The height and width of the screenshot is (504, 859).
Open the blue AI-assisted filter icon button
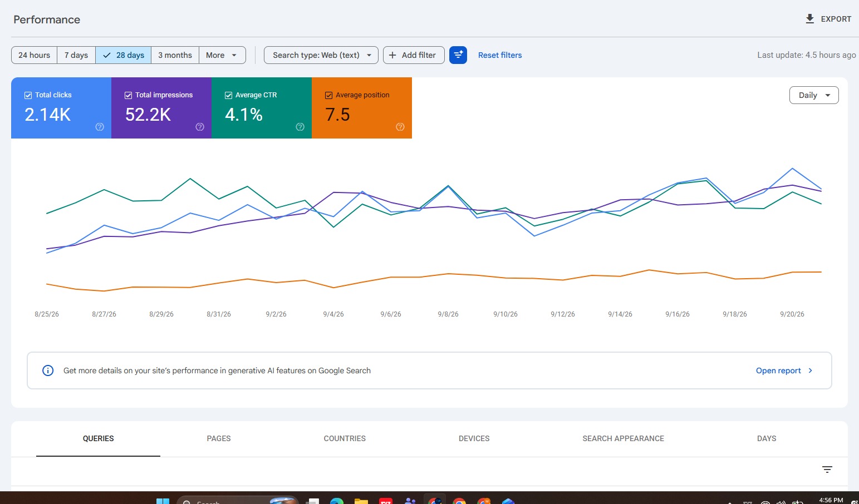[458, 55]
